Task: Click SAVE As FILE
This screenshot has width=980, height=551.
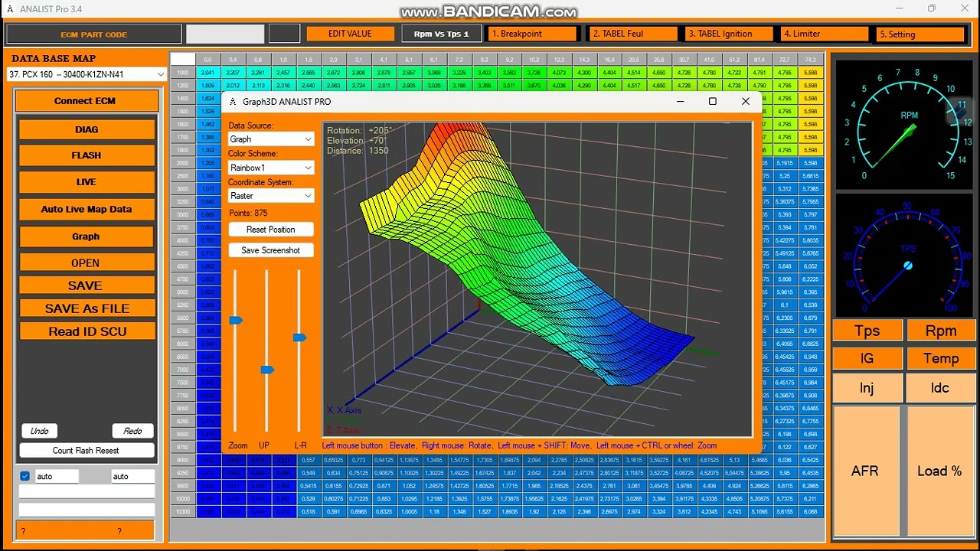Action: (x=87, y=308)
